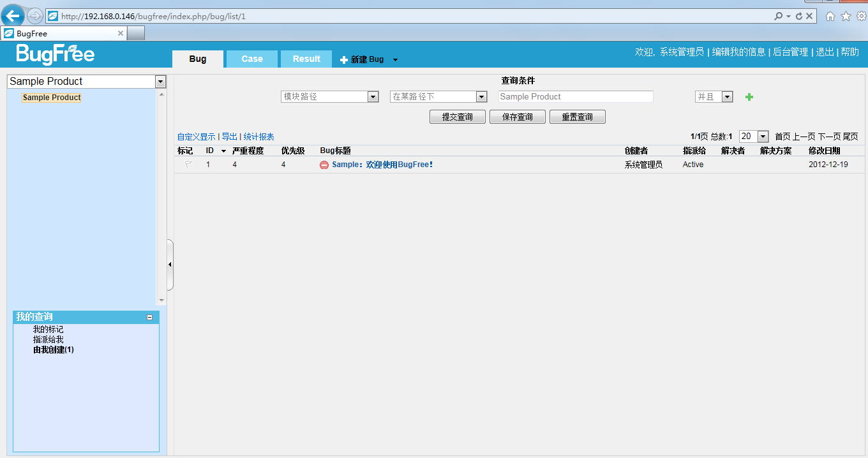Open Sample Product selector dropdown
The height and width of the screenshot is (458, 868).
(160, 82)
